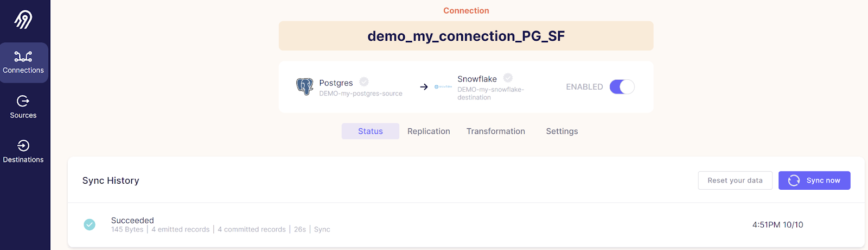868x250 pixels.
Task: Open Sources in the sidebar
Action: coord(23,107)
